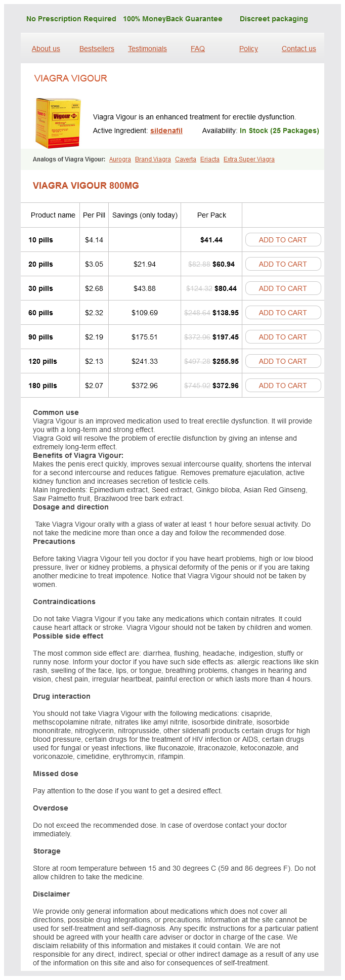Screen dimensions: 345x980
Task: Add the 90 pills pack to cart
Action: pos(283,337)
